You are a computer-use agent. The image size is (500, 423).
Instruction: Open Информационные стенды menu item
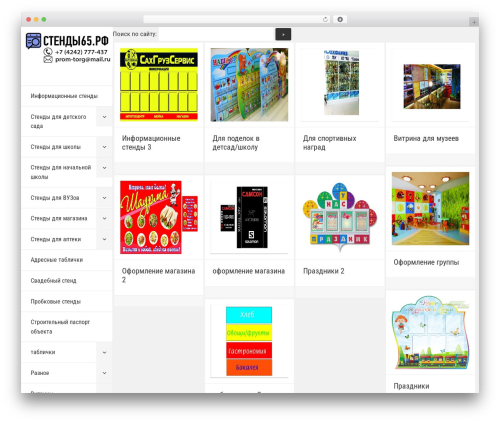pyautogui.click(x=64, y=96)
